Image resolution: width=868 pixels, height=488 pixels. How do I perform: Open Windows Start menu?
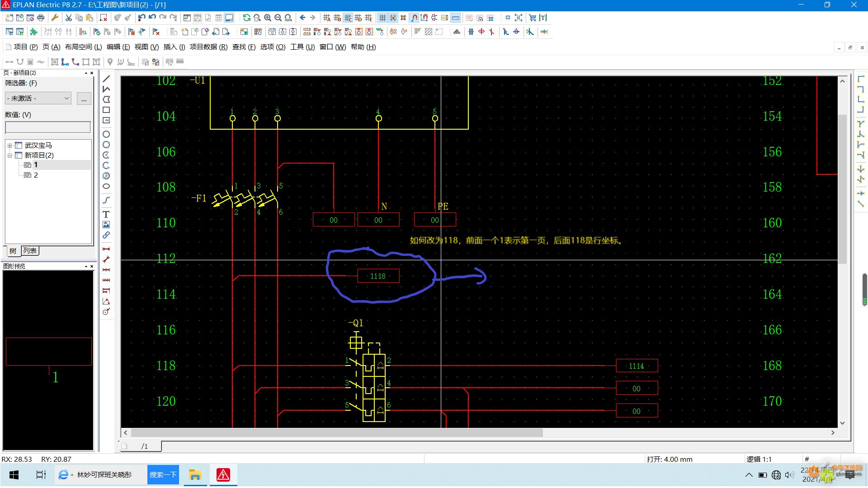tap(14, 475)
